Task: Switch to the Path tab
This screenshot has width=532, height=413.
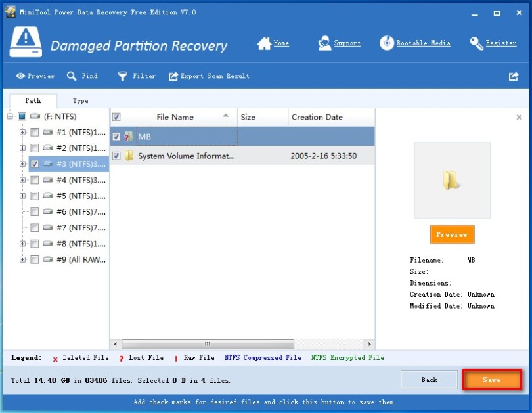Action: (33, 100)
